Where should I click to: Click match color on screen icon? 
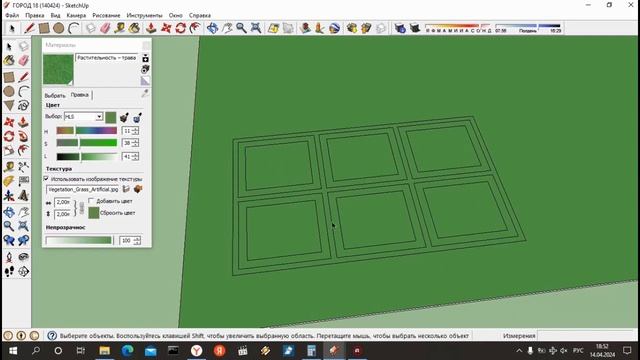tap(138, 118)
